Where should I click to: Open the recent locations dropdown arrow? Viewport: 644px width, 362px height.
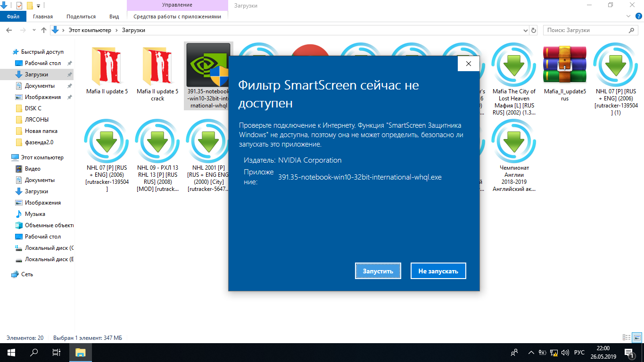(x=34, y=31)
